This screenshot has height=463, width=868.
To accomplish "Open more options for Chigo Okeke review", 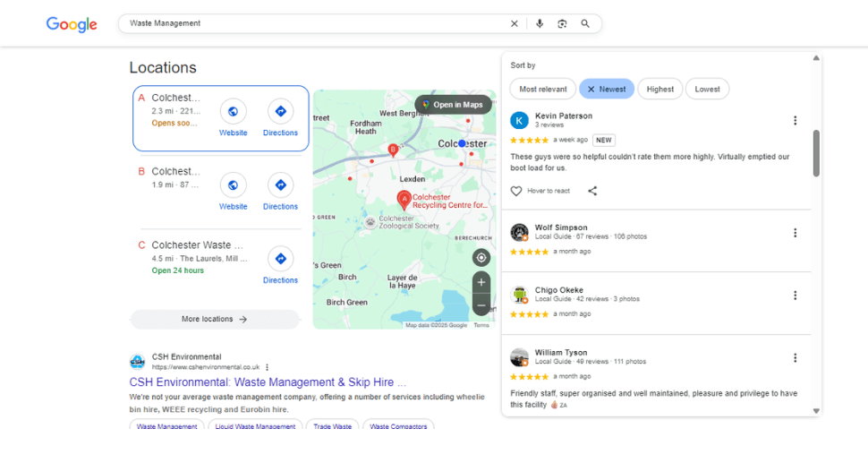I will click(795, 296).
